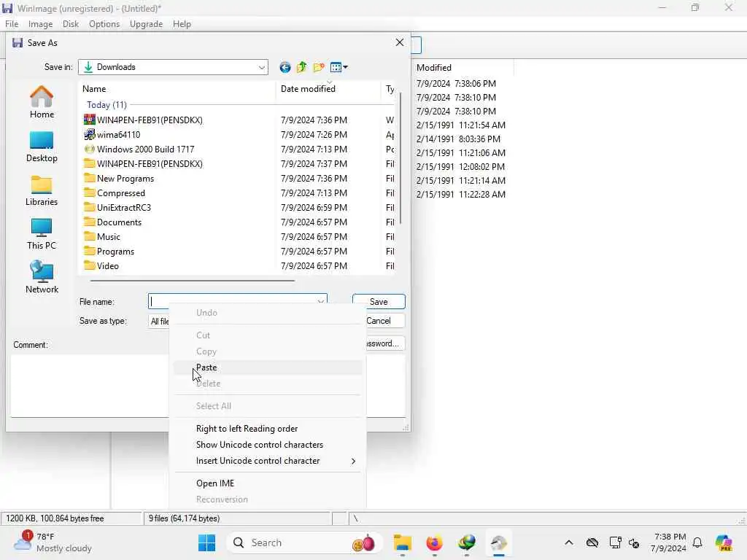Click the Password... button
Image resolution: width=747 pixels, height=560 pixels.
(x=385, y=343)
